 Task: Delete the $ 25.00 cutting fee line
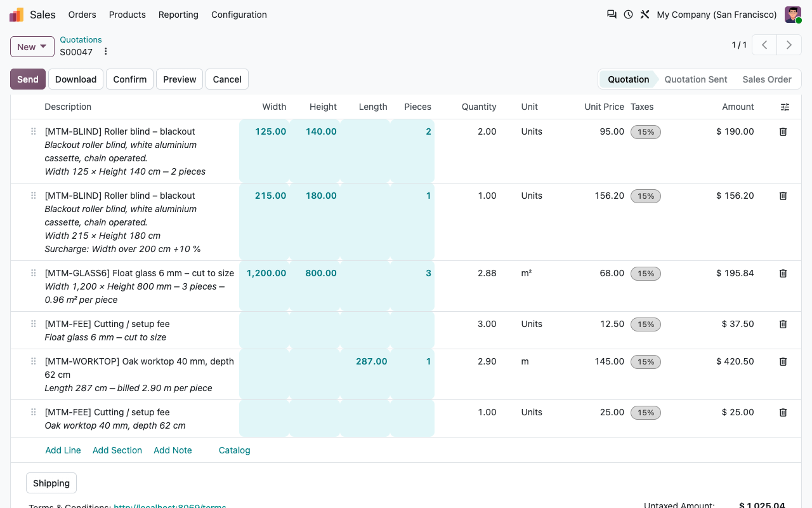[x=783, y=412]
